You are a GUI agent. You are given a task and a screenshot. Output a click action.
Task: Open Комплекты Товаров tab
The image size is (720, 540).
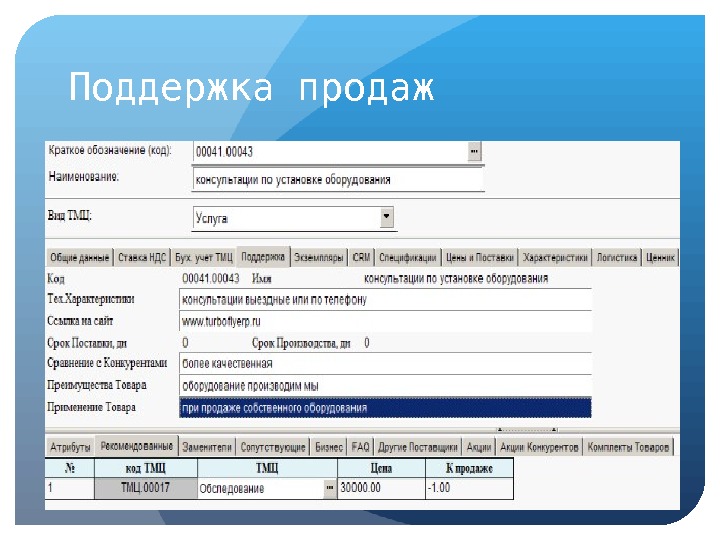(x=628, y=447)
